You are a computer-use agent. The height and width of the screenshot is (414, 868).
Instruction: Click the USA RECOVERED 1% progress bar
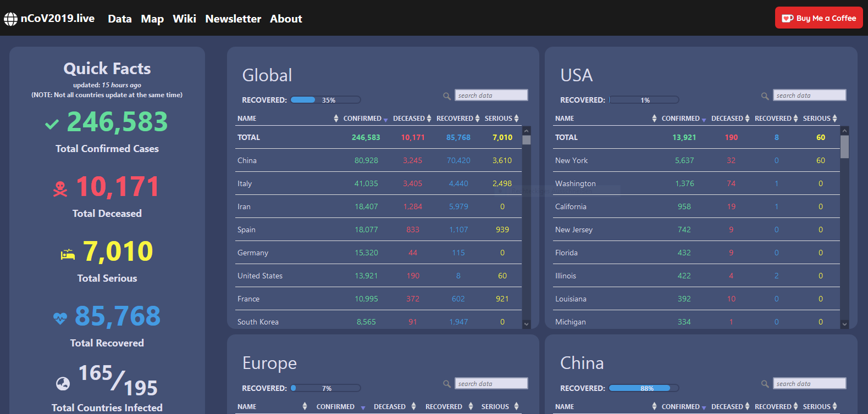pos(644,100)
